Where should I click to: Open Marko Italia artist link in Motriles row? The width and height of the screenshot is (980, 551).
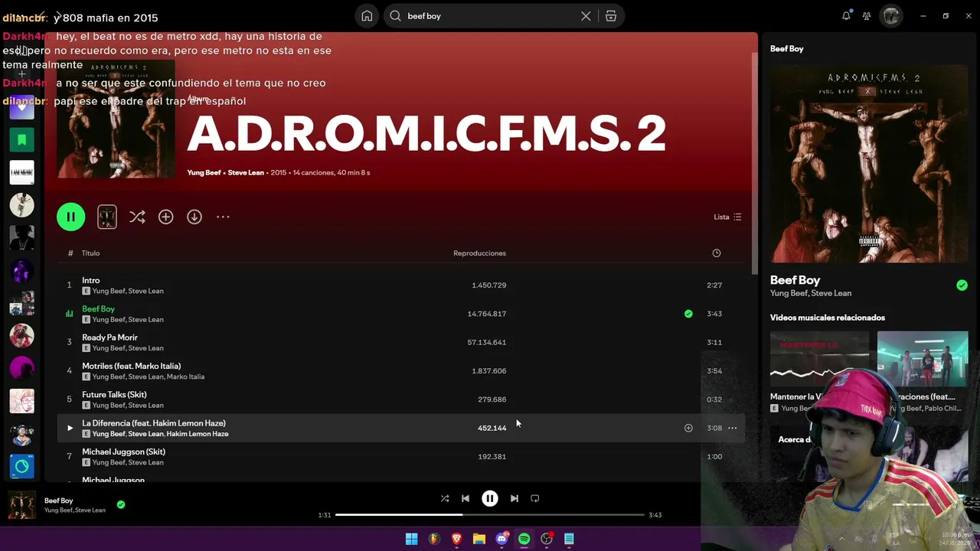pos(185,377)
